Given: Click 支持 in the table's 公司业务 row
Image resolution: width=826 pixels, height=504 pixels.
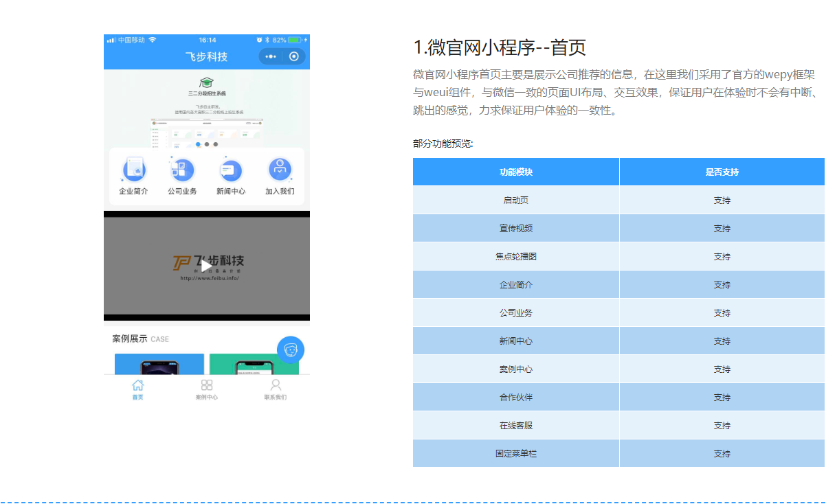Looking at the screenshot, I should [x=722, y=313].
